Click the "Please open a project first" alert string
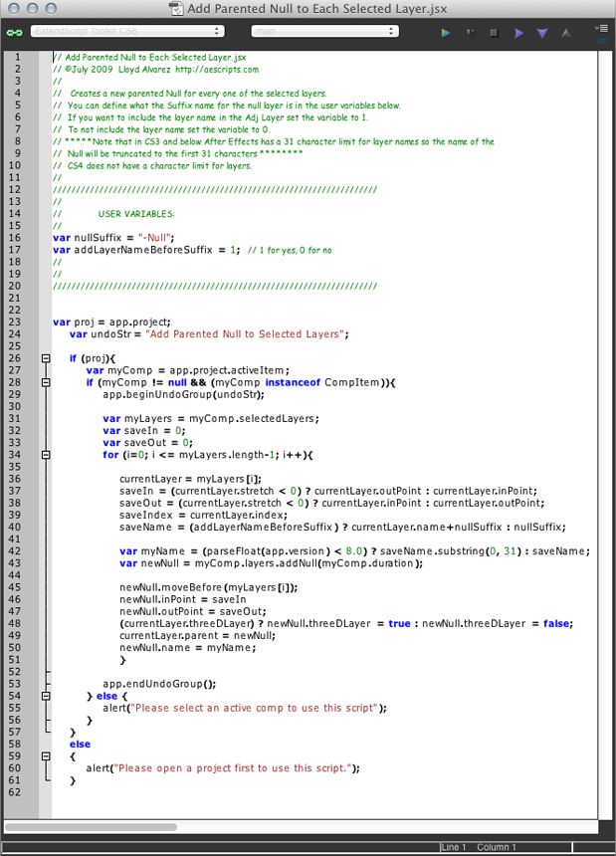The width and height of the screenshot is (616, 856). [233, 768]
